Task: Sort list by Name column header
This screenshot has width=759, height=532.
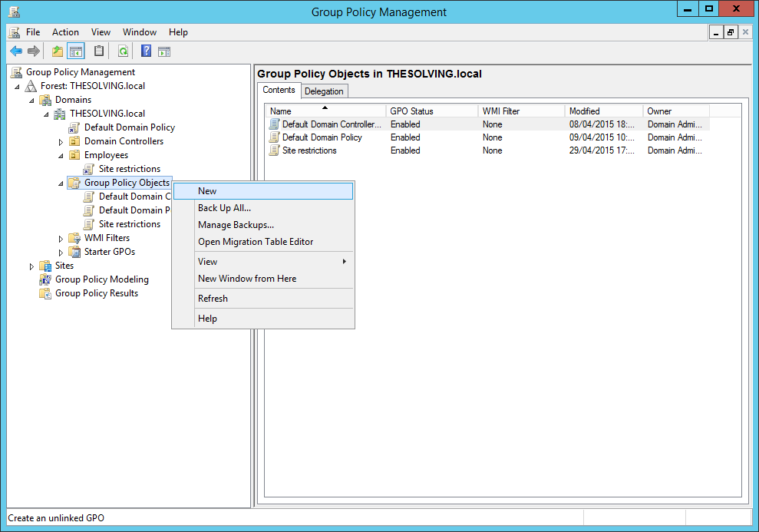Action: [326, 111]
